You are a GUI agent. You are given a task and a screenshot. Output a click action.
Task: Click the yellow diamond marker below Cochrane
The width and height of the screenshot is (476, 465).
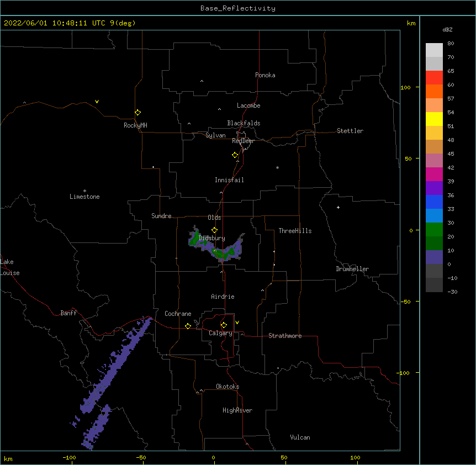coord(188,326)
